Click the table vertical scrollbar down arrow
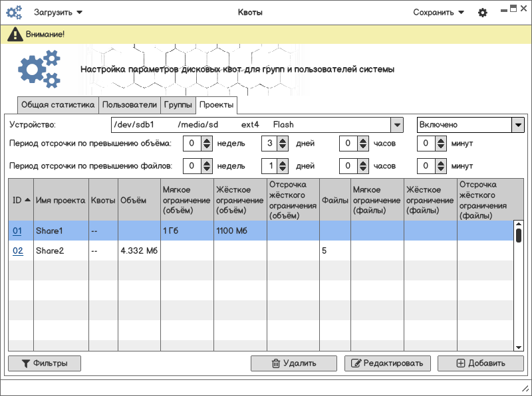 pyautogui.click(x=519, y=347)
